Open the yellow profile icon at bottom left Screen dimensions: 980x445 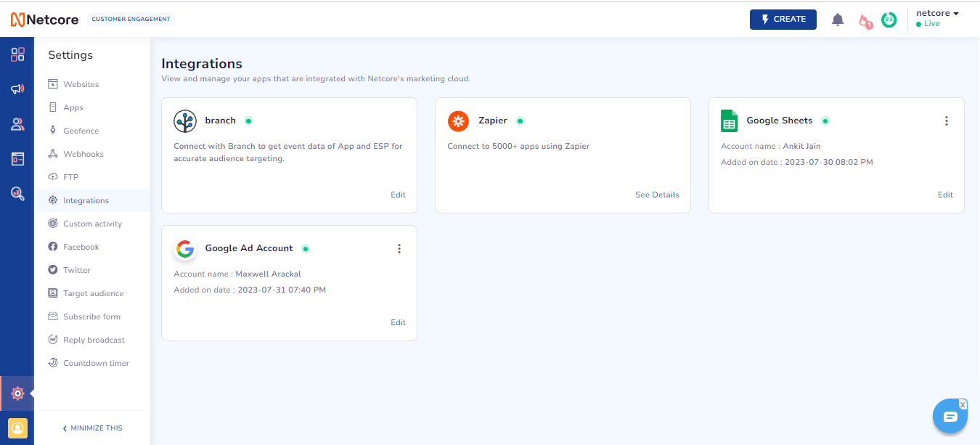coord(17,428)
